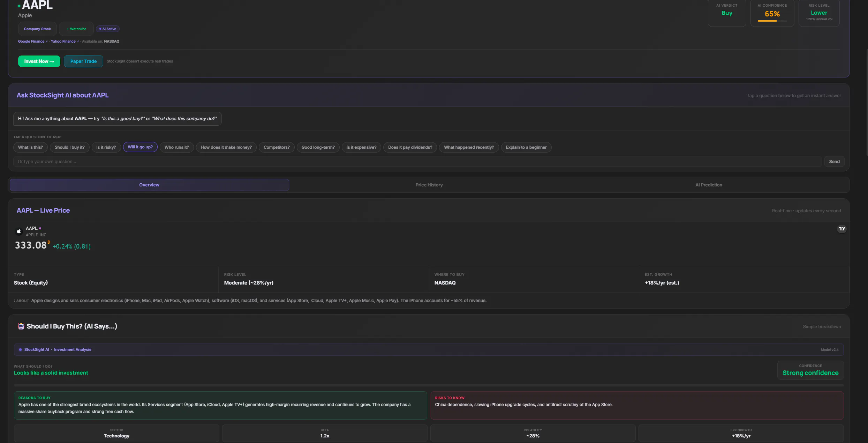Focus the 'Or type your own question' field
The height and width of the screenshot is (443, 868).
point(417,162)
